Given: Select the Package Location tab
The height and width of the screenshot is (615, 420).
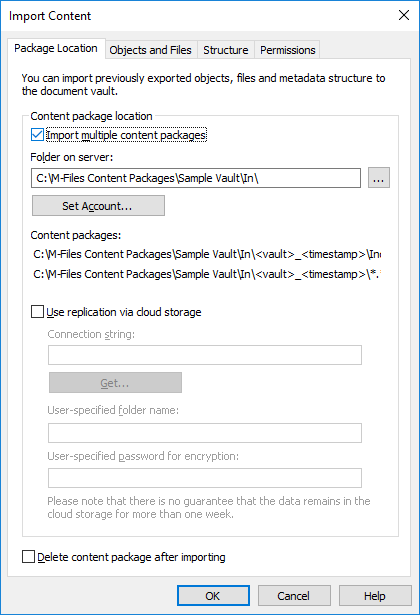Looking at the screenshot, I should click(x=56, y=48).
